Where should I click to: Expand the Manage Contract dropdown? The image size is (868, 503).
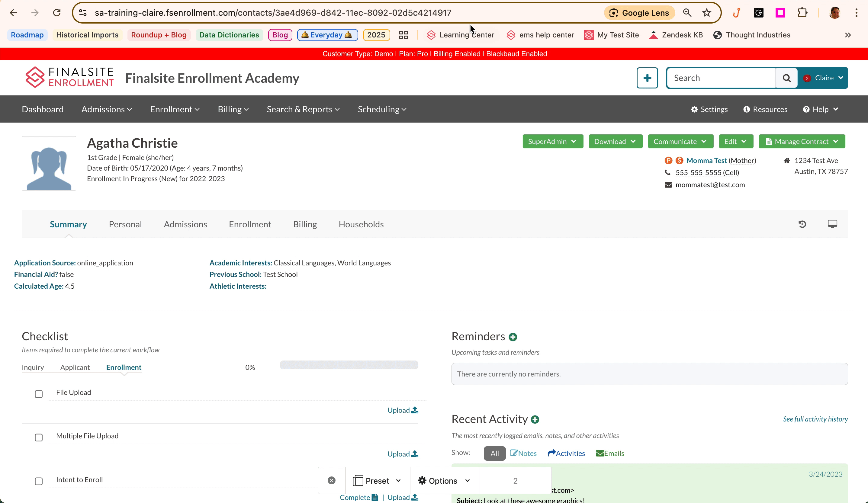click(x=802, y=142)
